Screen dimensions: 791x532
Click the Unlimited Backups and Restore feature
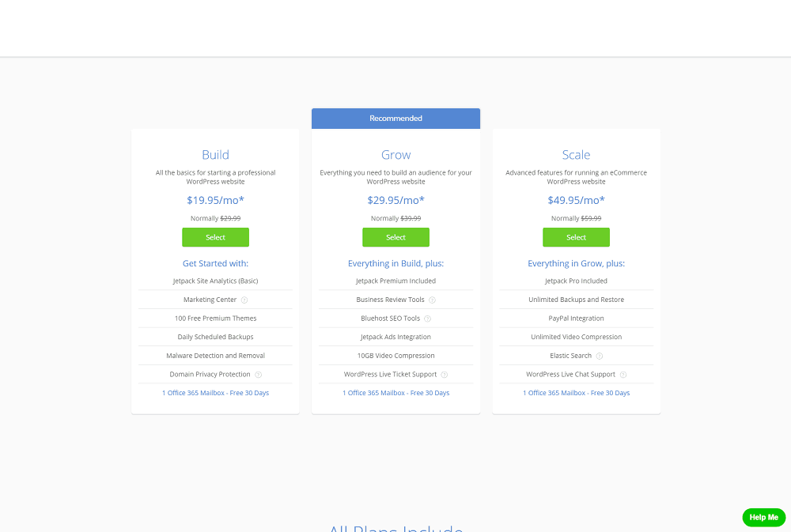576,300
